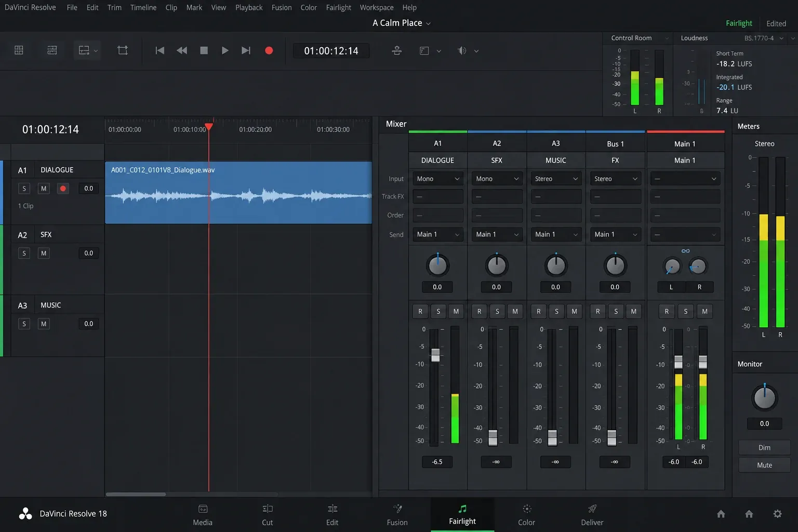798x532 pixels.
Task: Click the A1 DIALOGUE channel fader handle
Action: pos(435,355)
